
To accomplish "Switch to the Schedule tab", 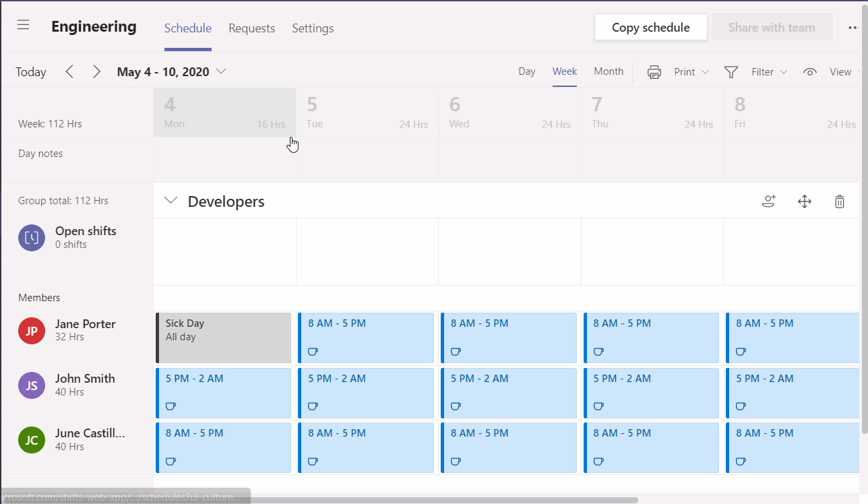I will click(188, 28).
